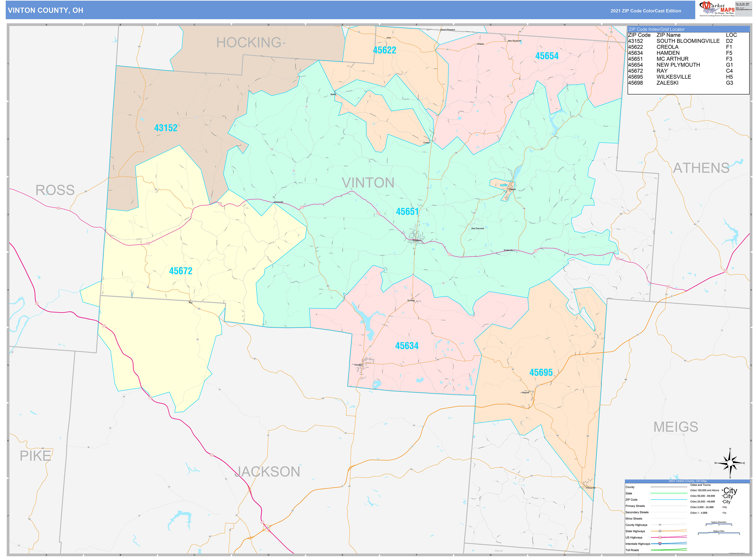Screen dimensions: 756x557
Task: Select the 45672 Ray ZIP area label
Action: [180, 271]
